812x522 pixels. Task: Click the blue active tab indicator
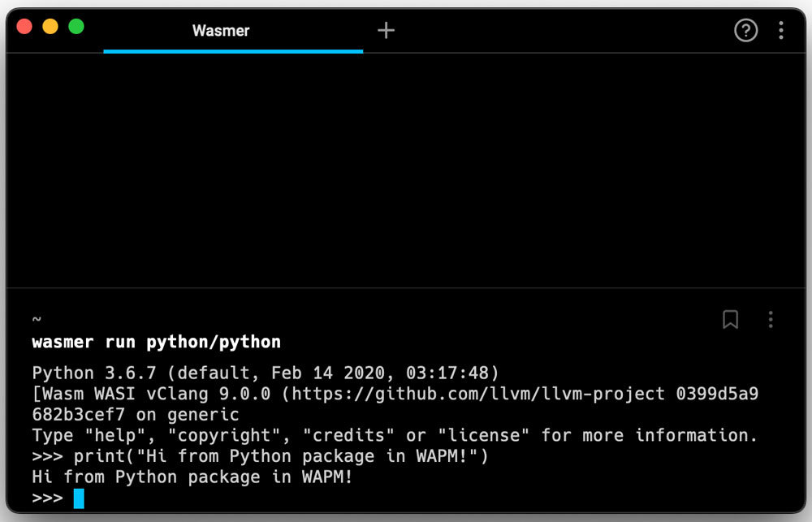(232, 50)
